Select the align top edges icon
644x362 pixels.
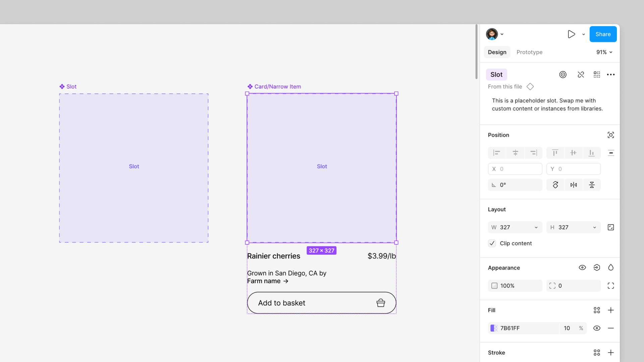(555, 153)
